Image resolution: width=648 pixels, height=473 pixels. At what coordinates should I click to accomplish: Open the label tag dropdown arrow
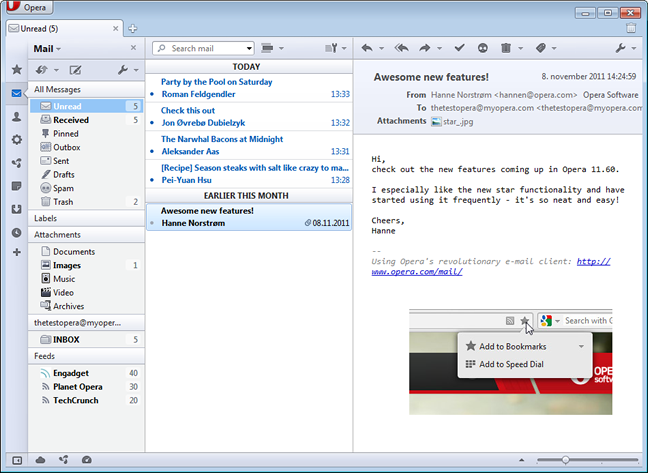[x=554, y=48]
